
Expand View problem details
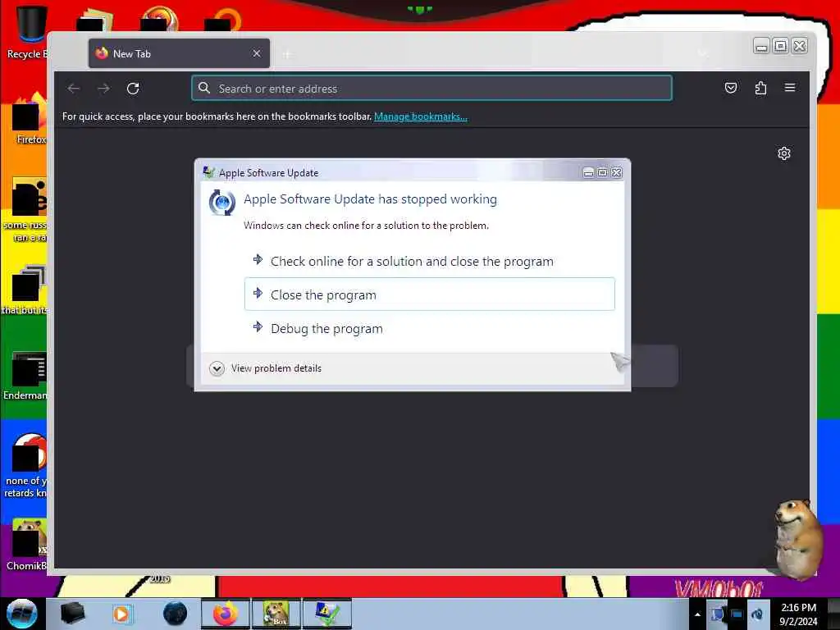pos(266,368)
